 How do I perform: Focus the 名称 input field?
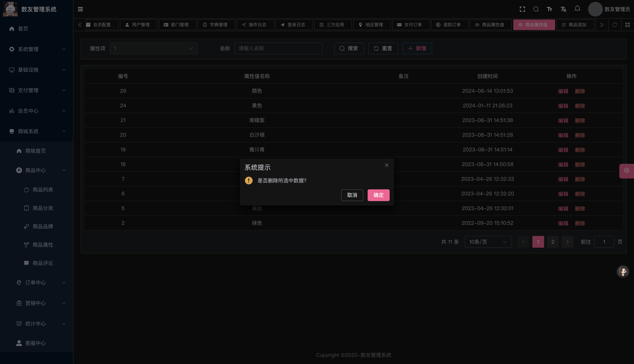tap(278, 48)
